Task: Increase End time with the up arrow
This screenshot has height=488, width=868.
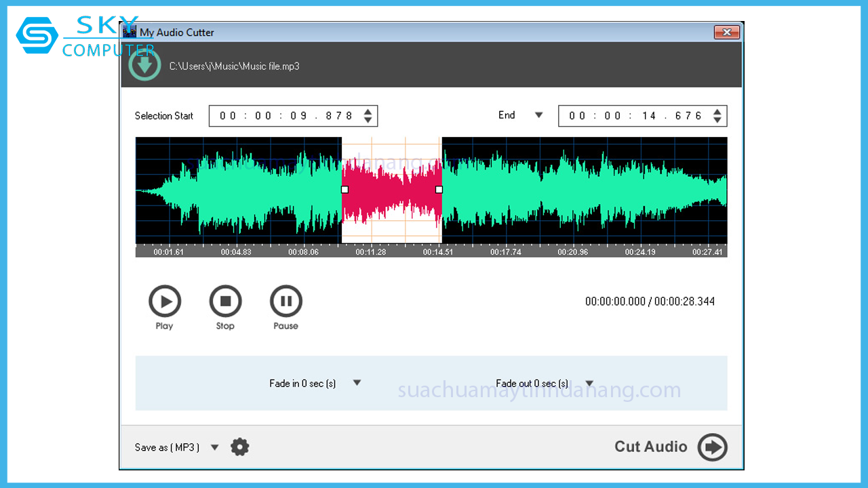Action: point(717,112)
